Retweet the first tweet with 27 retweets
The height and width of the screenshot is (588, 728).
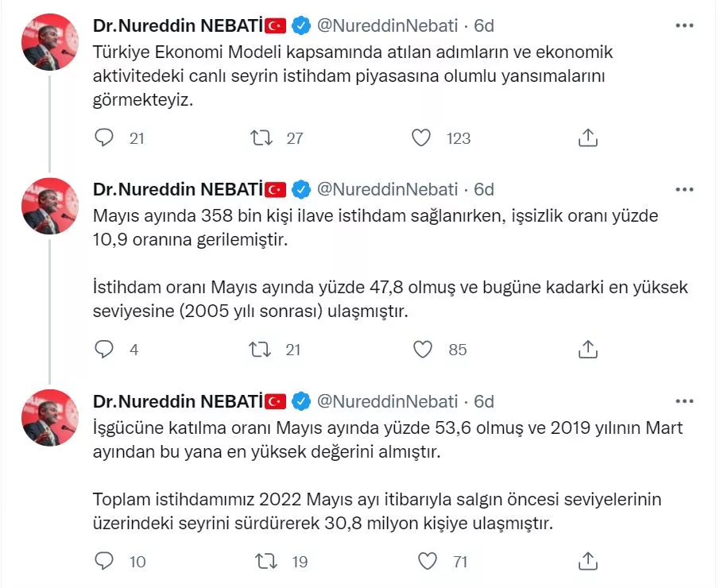[x=261, y=138]
